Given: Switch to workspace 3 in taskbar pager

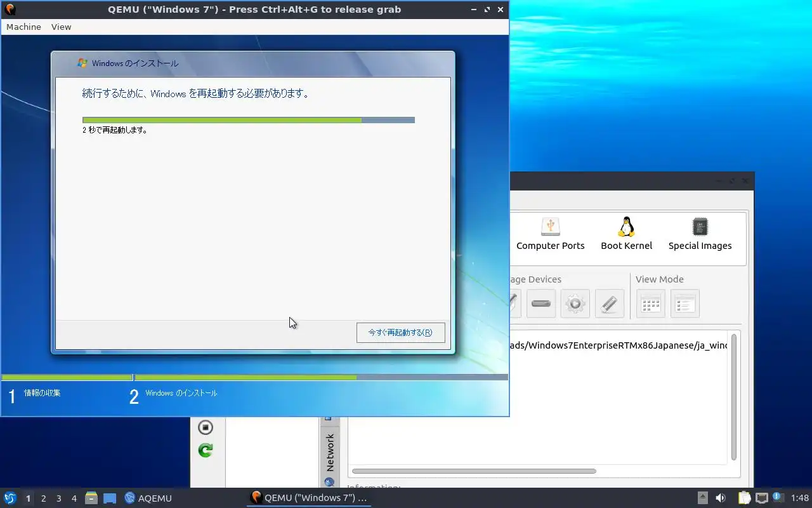Looking at the screenshot, I should [58, 498].
